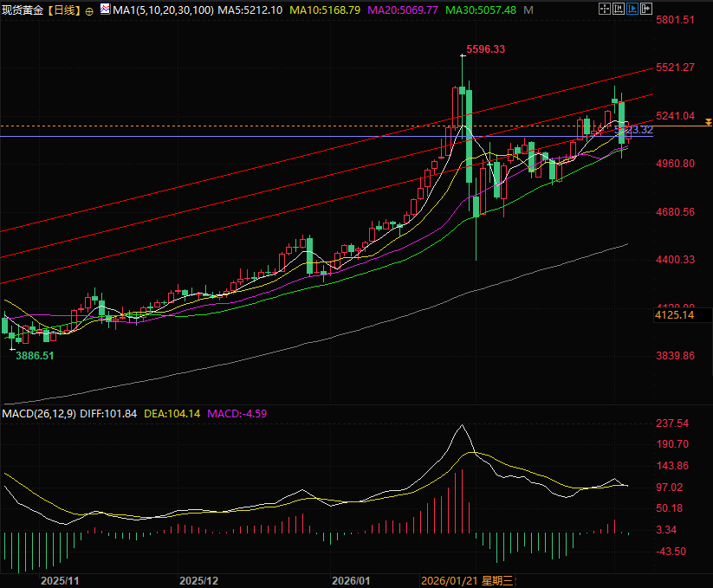This screenshot has height=588, width=713.
Task: Open MACD(26,12,9) indicator parameters
Action: [x=37, y=414]
